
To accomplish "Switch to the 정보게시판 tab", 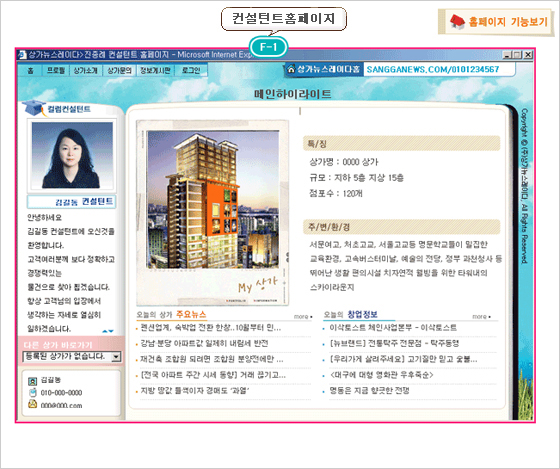I will tap(155, 70).
